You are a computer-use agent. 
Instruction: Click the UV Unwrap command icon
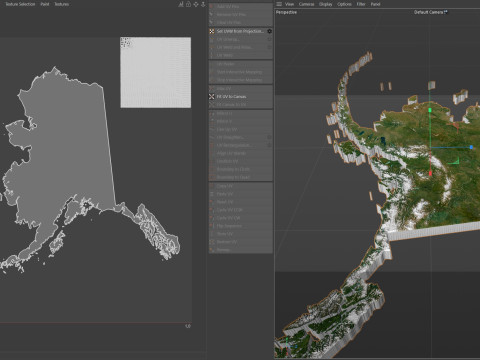pos(211,39)
